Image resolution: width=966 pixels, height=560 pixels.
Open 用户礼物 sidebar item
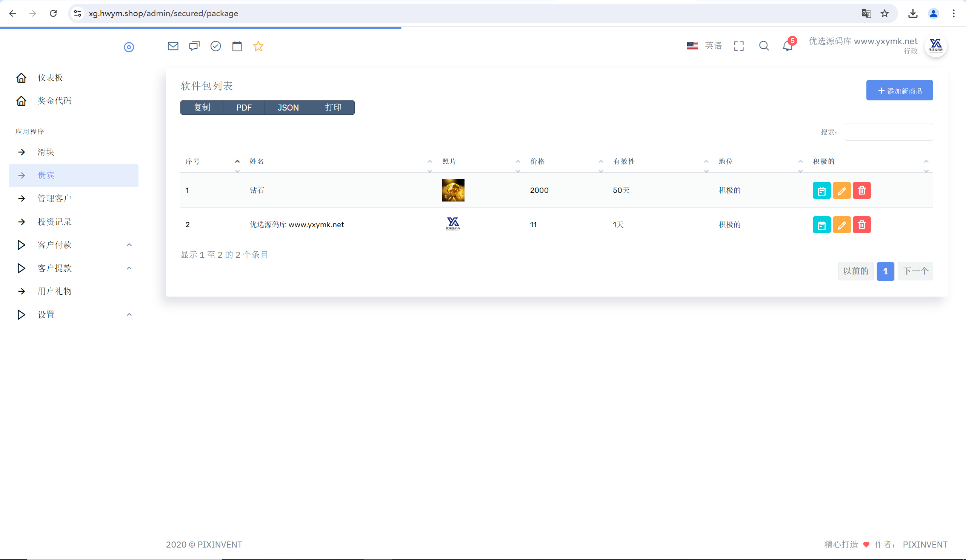[73, 291]
